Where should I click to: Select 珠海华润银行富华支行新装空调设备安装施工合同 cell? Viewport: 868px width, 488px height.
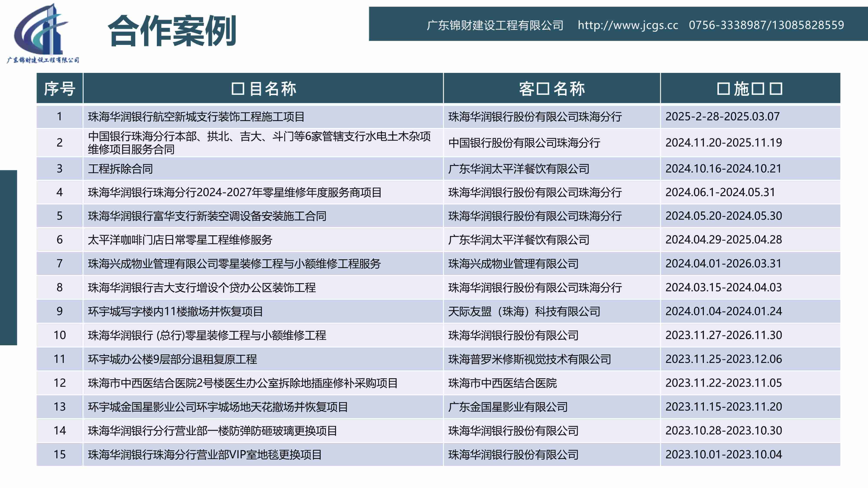tap(263, 216)
